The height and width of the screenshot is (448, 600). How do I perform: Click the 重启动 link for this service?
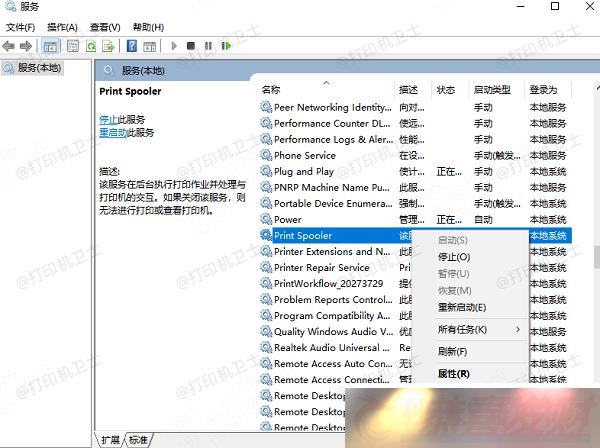pyautogui.click(x=113, y=132)
